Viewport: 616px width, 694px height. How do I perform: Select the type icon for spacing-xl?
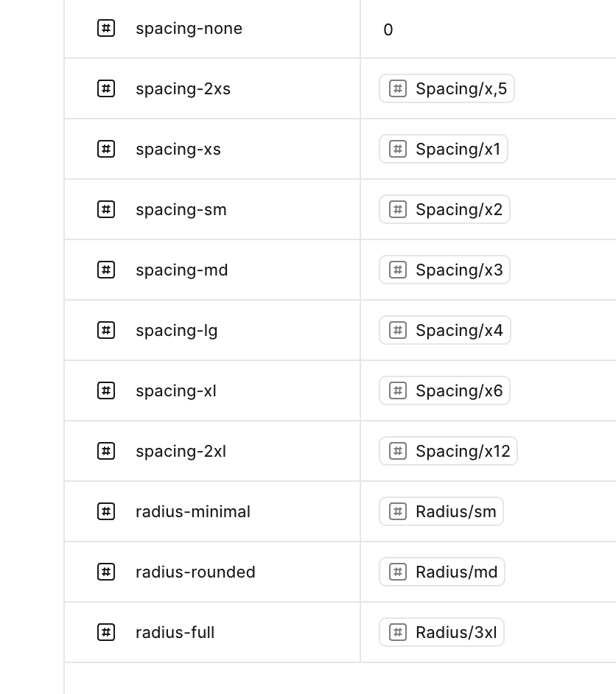pyautogui.click(x=106, y=391)
